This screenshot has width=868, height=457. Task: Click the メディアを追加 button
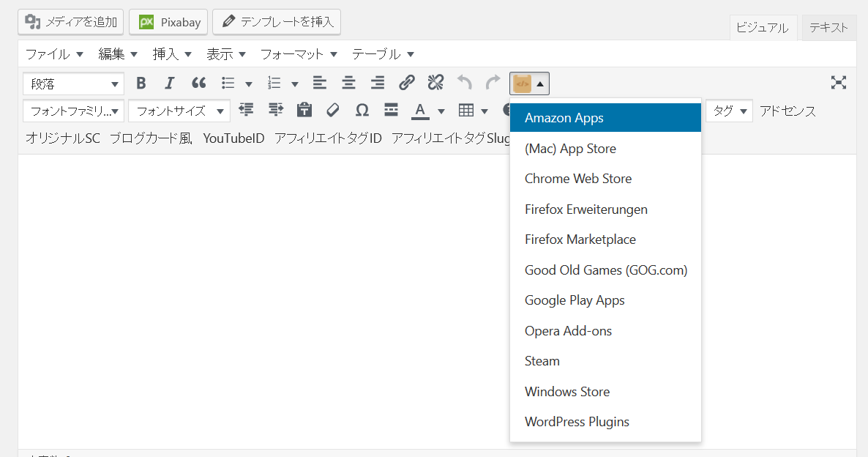click(x=70, y=22)
